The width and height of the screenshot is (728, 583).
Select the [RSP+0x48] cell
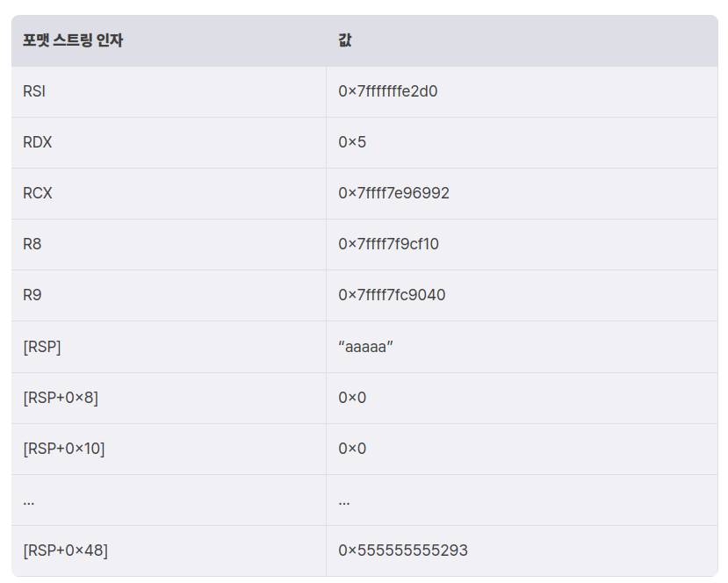(x=65, y=551)
